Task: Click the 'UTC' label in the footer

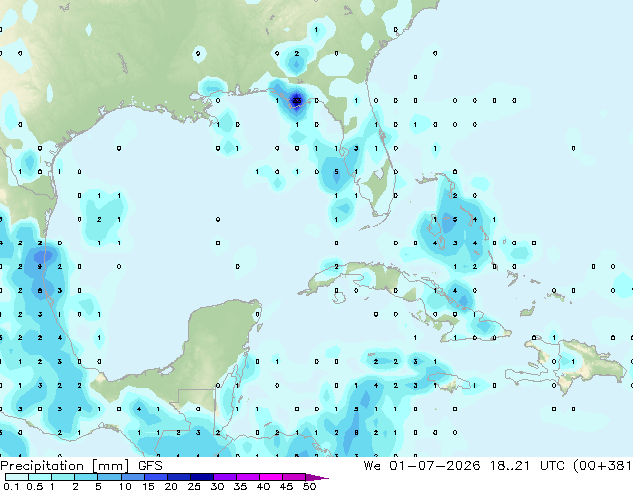Action: 552,466
